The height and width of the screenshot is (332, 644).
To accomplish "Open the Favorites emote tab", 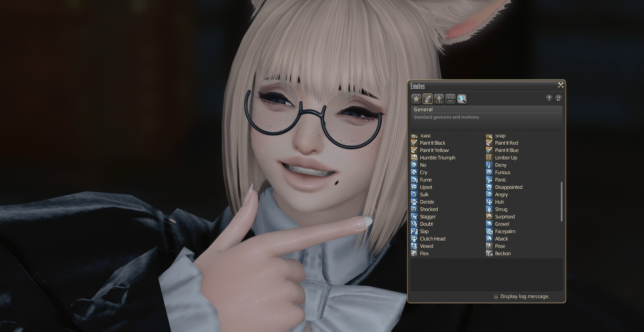I will pyautogui.click(x=416, y=99).
